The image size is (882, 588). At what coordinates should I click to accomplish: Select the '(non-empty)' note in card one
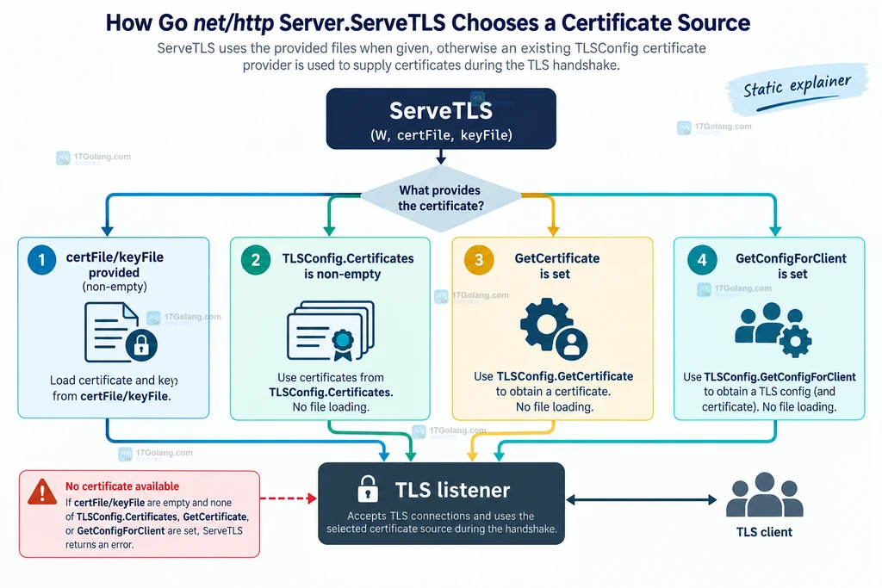tap(115, 287)
